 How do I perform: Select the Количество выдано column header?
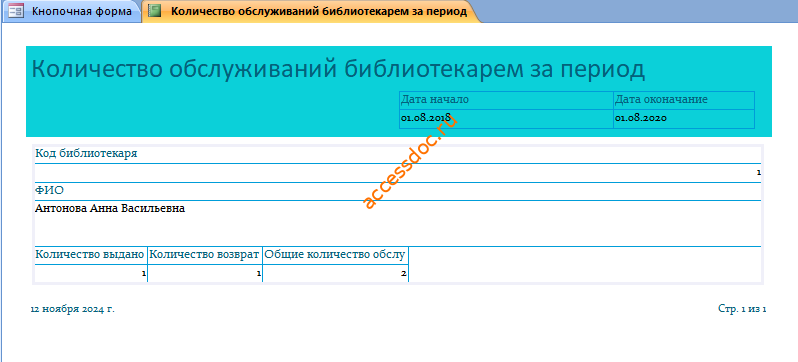point(90,254)
